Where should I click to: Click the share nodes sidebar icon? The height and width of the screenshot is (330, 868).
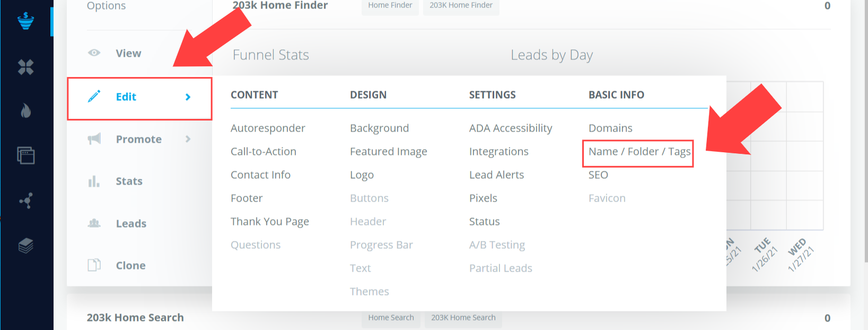click(x=26, y=201)
